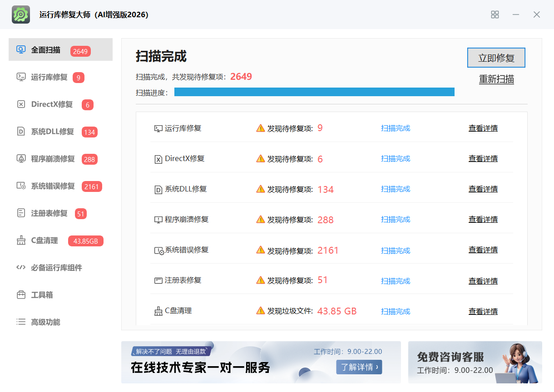Open 查看详情 for 注册表修复
Viewport: 554px width, 392px height.
click(483, 281)
